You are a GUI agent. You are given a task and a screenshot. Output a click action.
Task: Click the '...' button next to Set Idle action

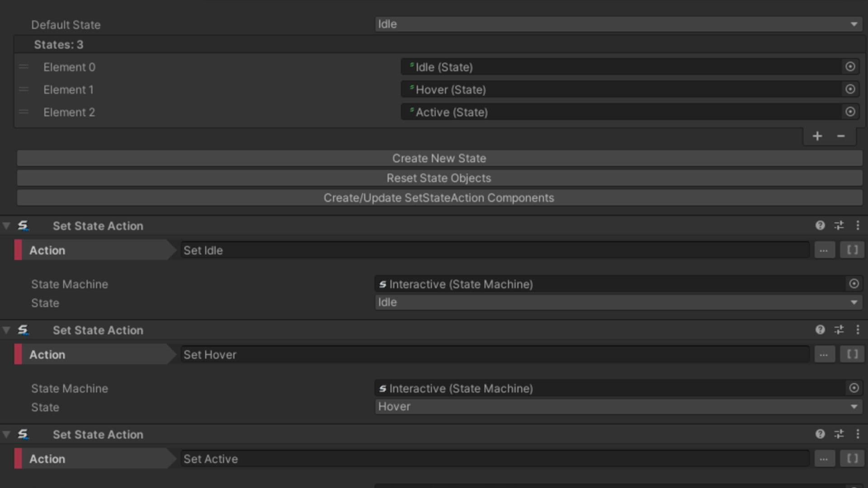pyautogui.click(x=824, y=250)
